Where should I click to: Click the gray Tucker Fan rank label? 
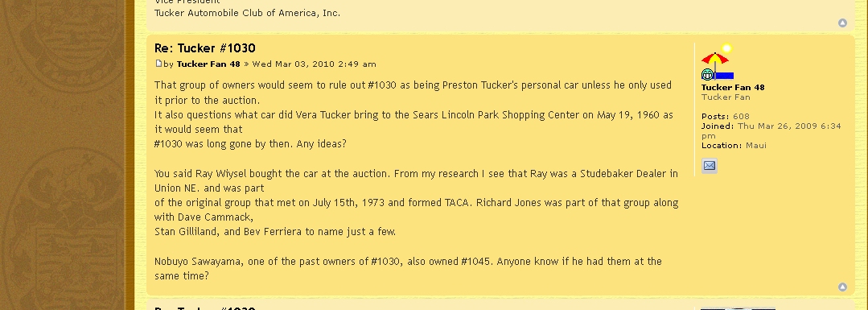tap(726, 97)
